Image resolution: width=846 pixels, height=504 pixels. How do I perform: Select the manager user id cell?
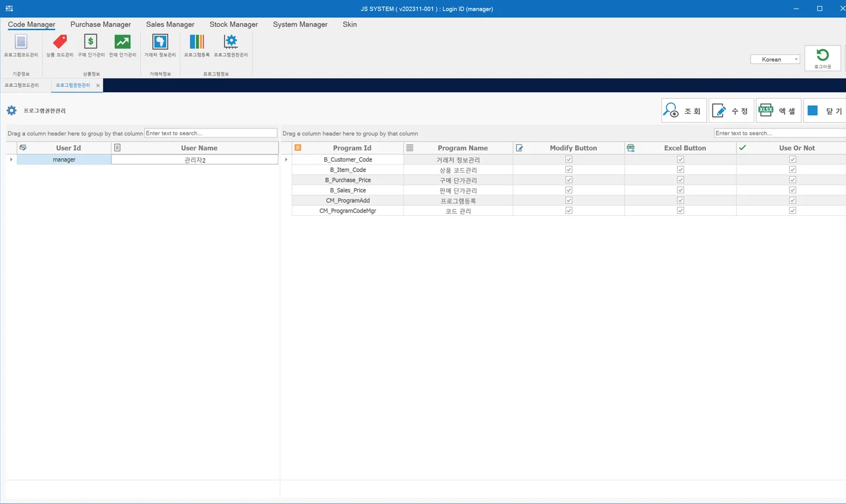click(64, 160)
